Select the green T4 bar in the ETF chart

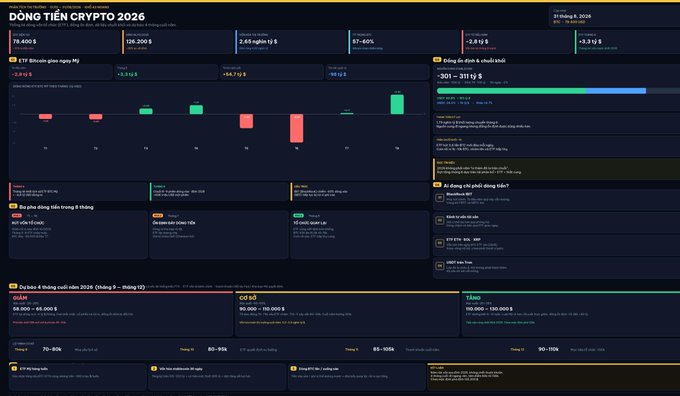click(x=196, y=110)
